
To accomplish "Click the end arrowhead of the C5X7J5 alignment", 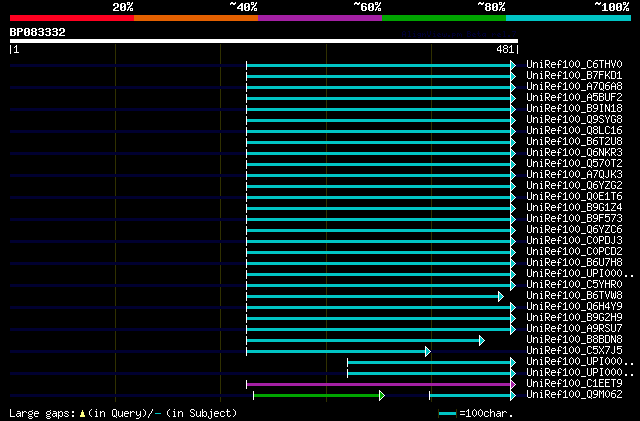I will pyautogui.click(x=428, y=352).
